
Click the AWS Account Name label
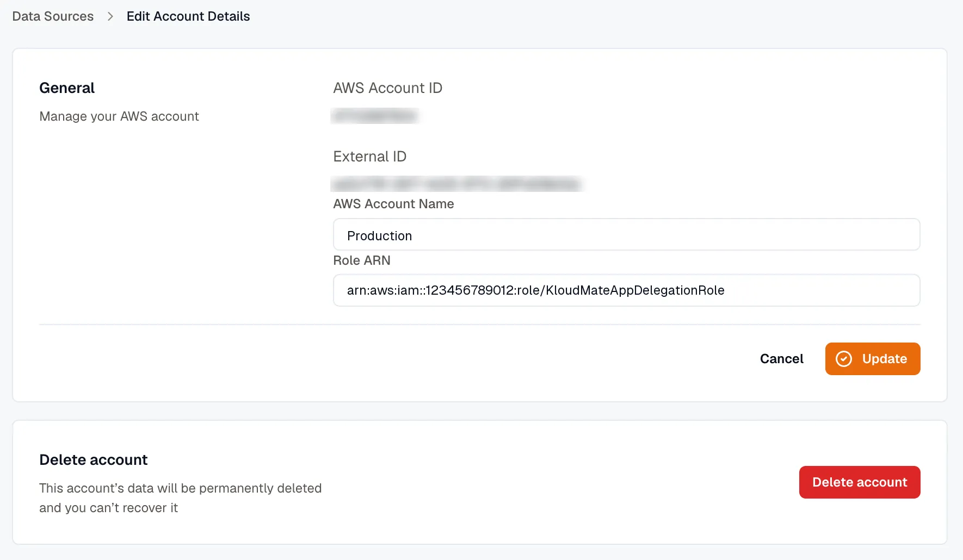(x=393, y=204)
